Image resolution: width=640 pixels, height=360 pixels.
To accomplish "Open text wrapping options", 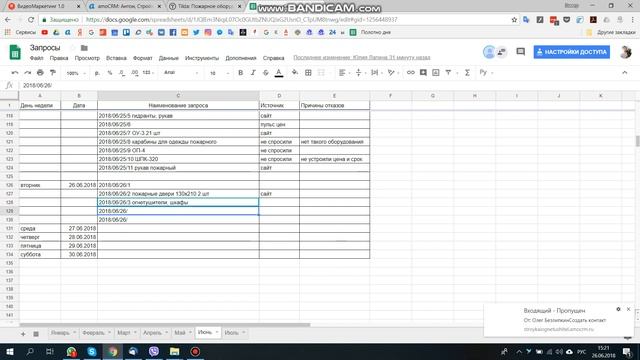I will coord(376,73).
